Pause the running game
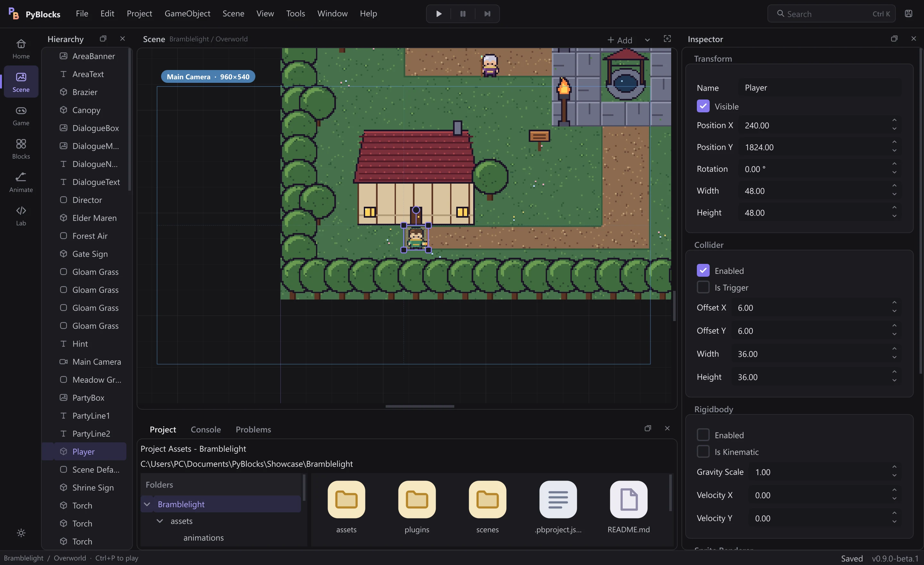Viewport: 924px width, 565px height. pos(463,14)
